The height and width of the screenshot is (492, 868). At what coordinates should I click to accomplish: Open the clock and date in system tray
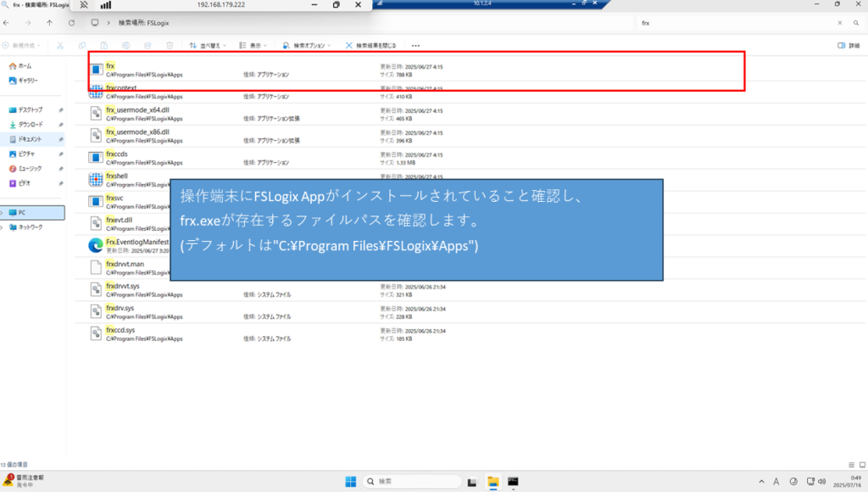click(848, 482)
